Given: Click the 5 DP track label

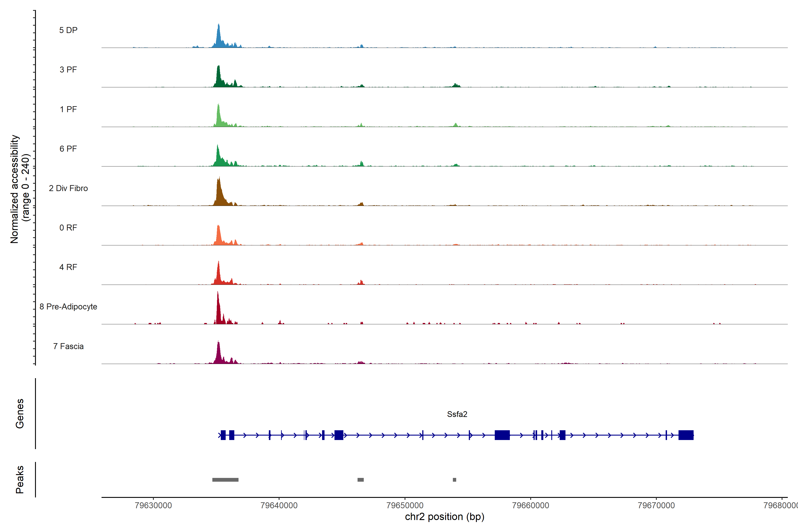Looking at the screenshot, I should pyautogui.click(x=68, y=30).
